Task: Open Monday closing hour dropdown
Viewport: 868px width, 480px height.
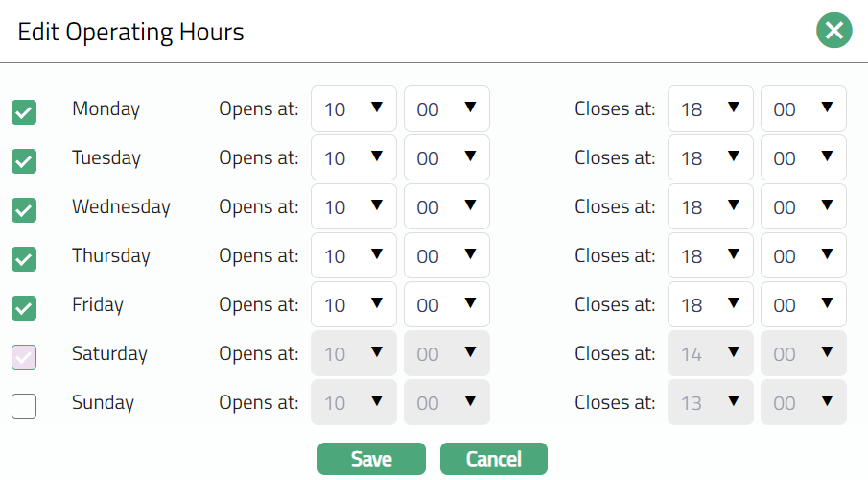Action: point(710,108)
